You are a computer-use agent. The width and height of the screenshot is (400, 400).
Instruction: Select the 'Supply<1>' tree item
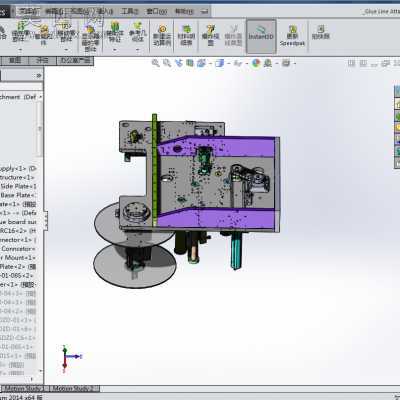tap(18, 168)
